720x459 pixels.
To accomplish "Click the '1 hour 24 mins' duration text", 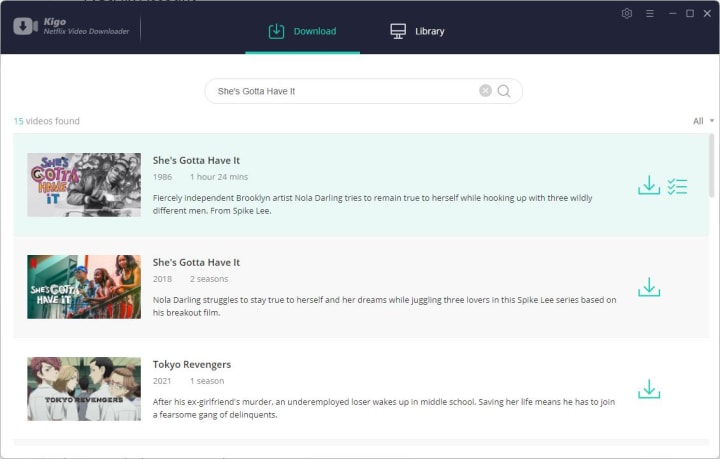I will coord(219,177).
